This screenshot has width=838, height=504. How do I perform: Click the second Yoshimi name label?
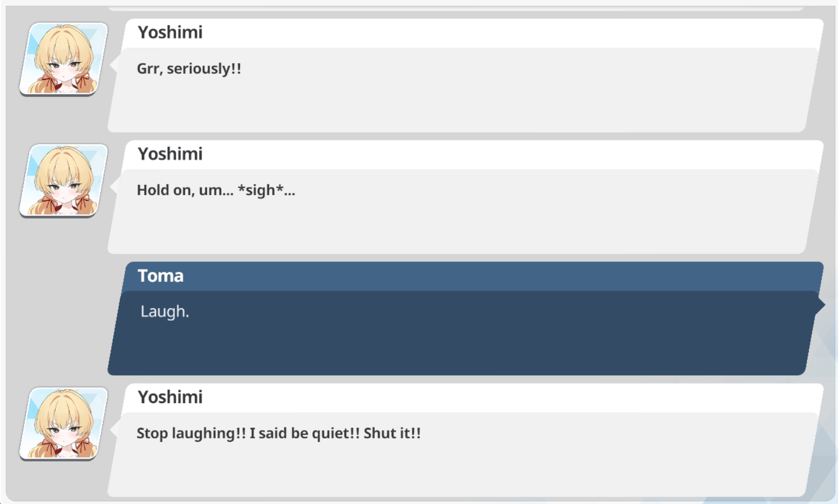click(x=170, y=154)
